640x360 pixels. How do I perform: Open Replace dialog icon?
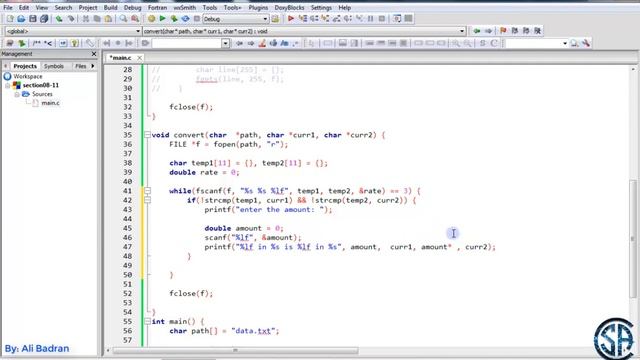[135, 19]
